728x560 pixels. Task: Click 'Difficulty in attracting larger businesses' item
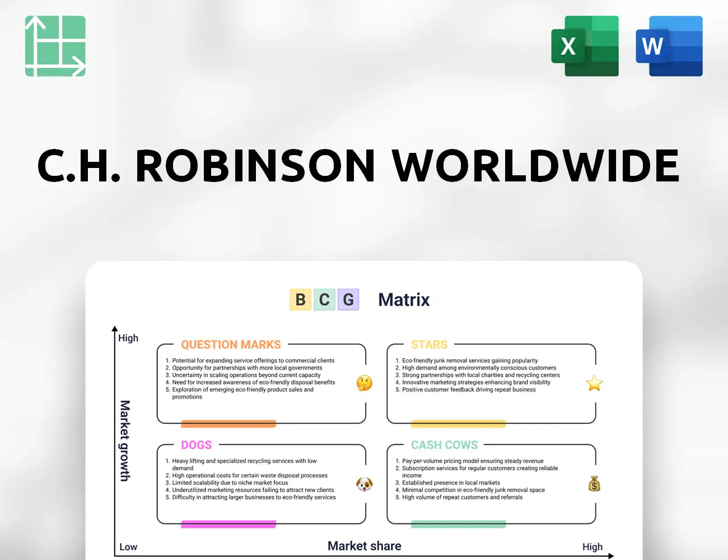click(x=254, y=497)
